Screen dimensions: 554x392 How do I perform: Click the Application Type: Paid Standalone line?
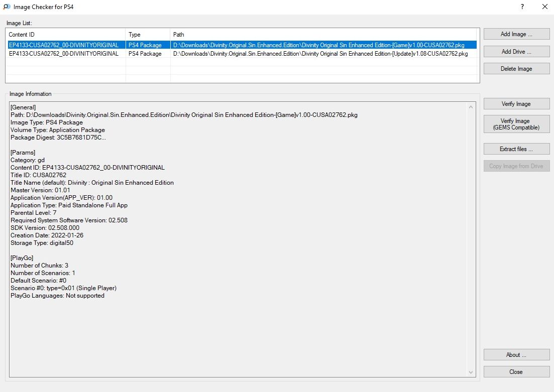69,205
